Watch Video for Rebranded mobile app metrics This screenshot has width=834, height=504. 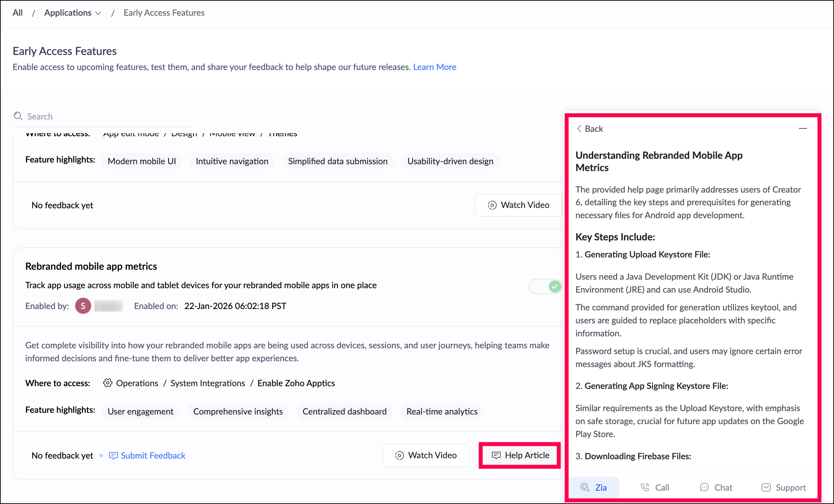426,455
